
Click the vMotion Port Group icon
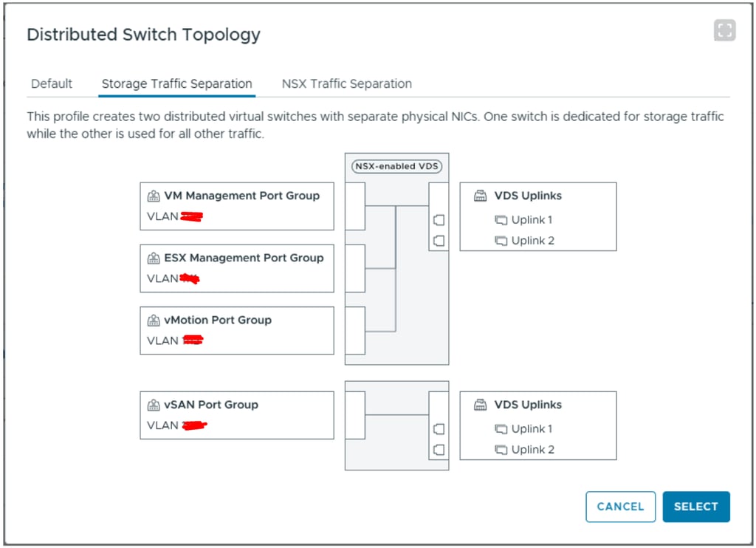pyautogui.click(x=154, y=321)
